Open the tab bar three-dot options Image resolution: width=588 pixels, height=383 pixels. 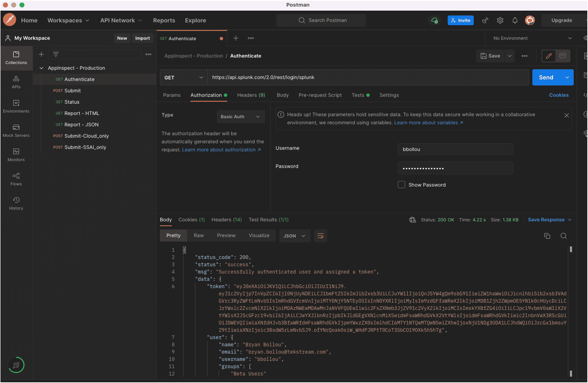click(x=251, y=38)
